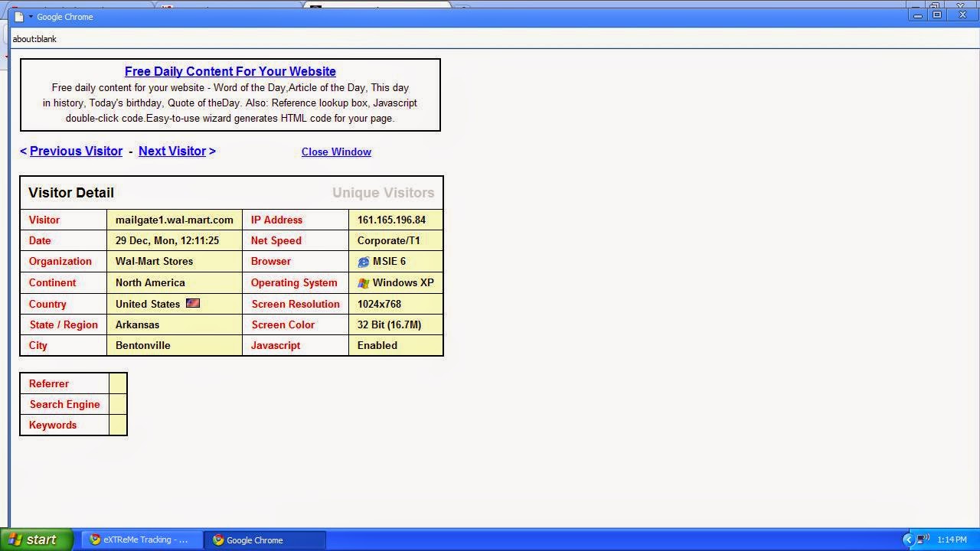Click the Country label
The width and height of the screenshot is (980, 551).
pyautogui.click(x=47, y=304)
